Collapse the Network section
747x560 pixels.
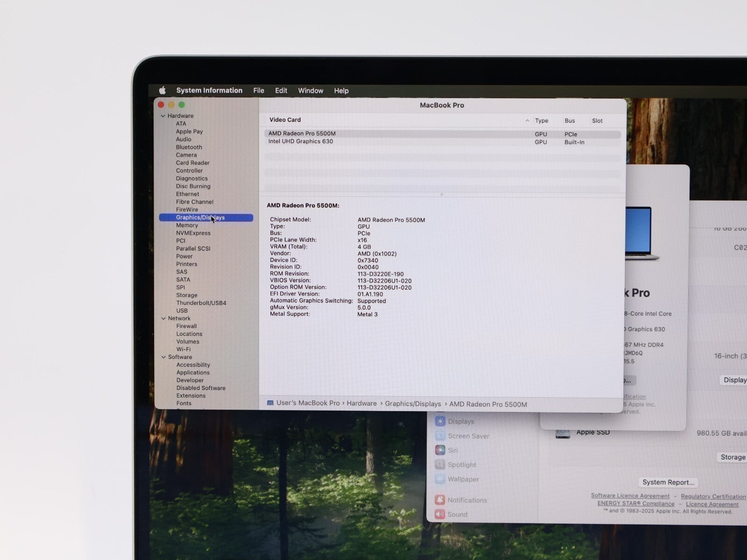163,318
